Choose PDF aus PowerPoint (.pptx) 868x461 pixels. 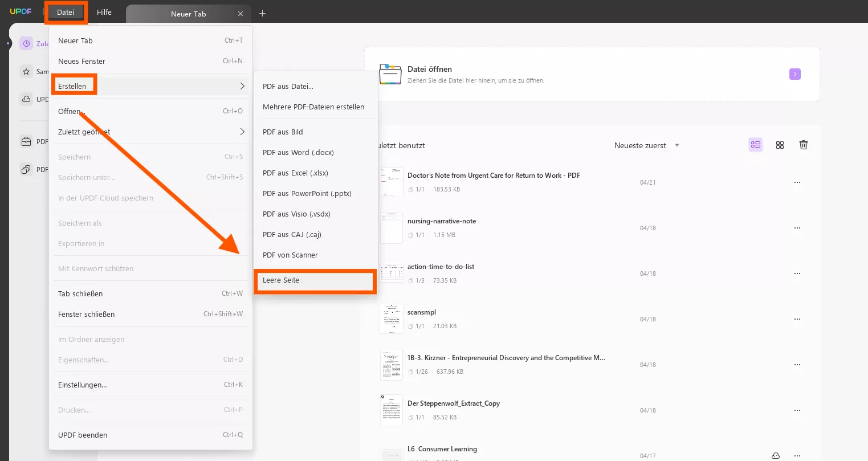(x=316, y=193)
